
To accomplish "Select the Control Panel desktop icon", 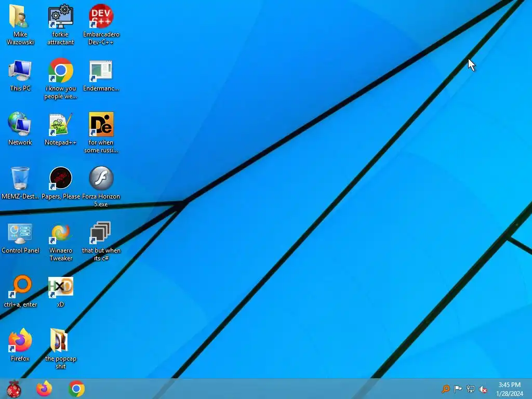I will point(20,233).
